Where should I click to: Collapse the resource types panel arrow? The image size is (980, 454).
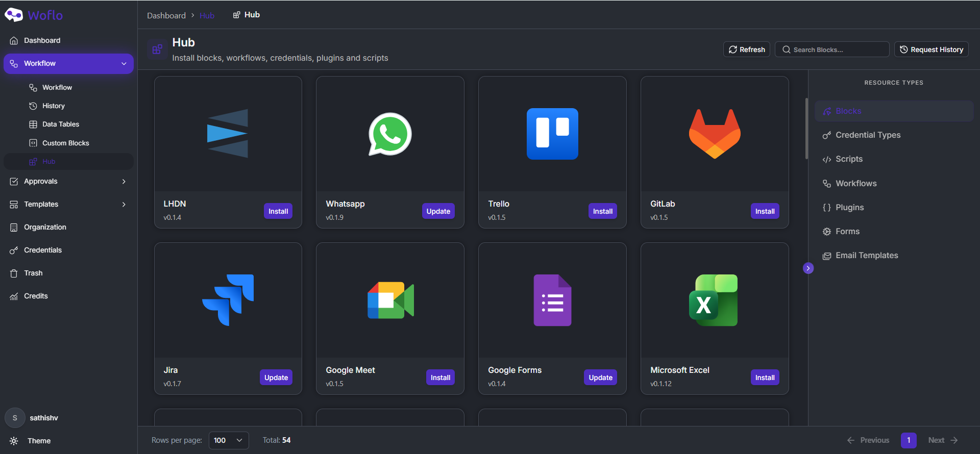808,268
